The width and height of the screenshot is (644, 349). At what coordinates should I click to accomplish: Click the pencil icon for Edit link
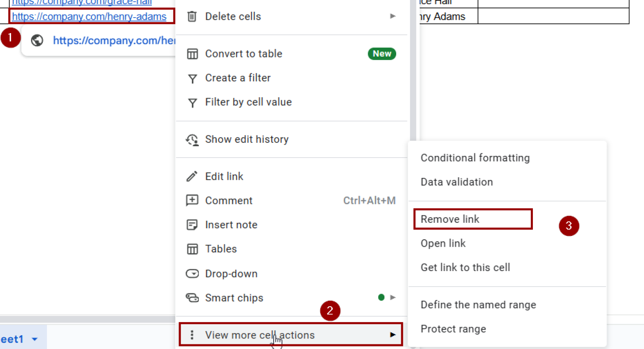(x=192, y=176)
